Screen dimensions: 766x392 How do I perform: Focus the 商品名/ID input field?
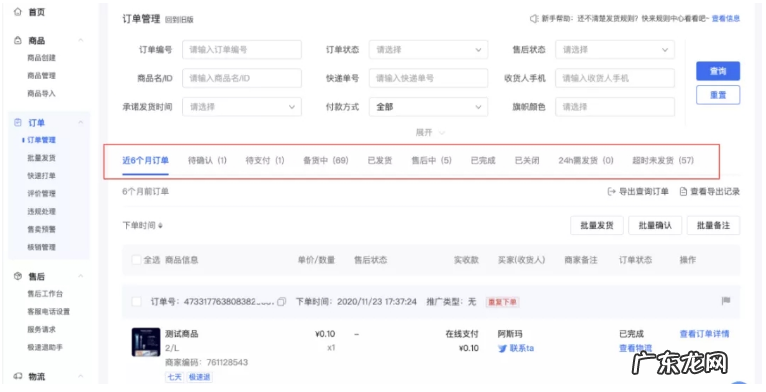click(242, 78)
